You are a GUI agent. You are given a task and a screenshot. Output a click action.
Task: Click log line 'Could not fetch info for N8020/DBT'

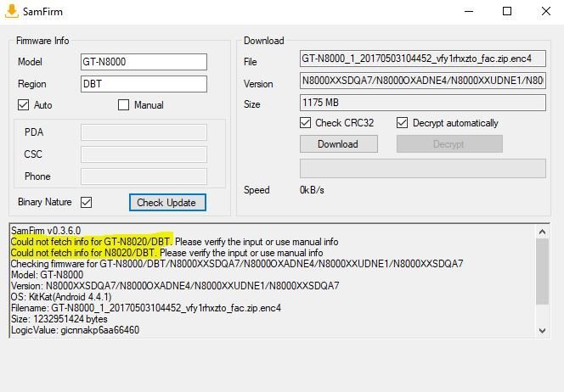point(83,253)
